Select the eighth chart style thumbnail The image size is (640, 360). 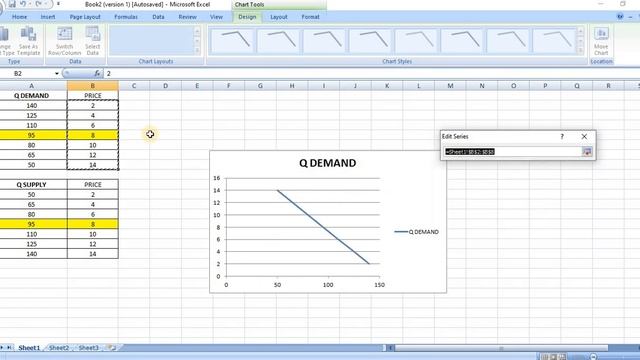click(x=555, y=41)
